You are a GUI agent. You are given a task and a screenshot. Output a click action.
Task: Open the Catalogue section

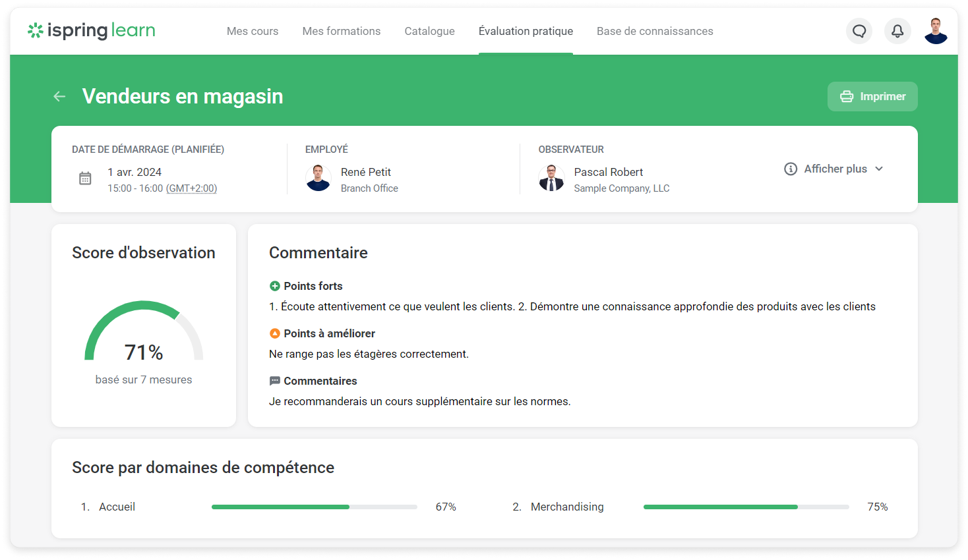click(x=429, y=31)
